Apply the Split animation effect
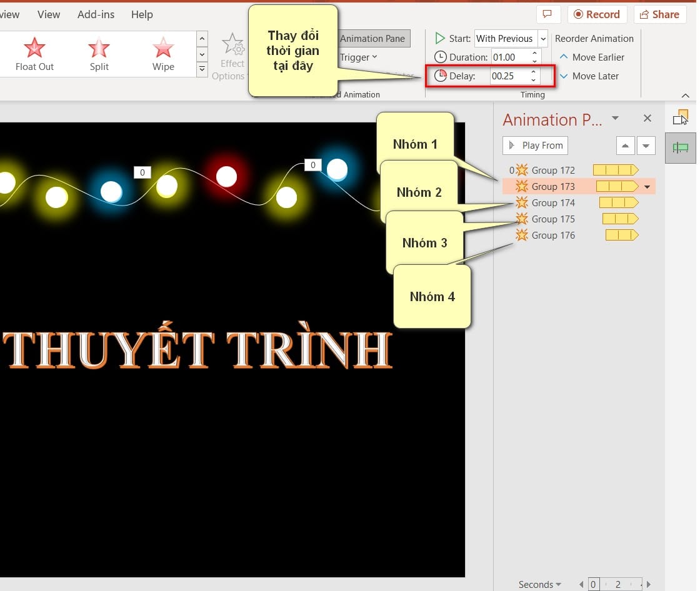The height and width of the screenshot is (591, 700). 99,54
